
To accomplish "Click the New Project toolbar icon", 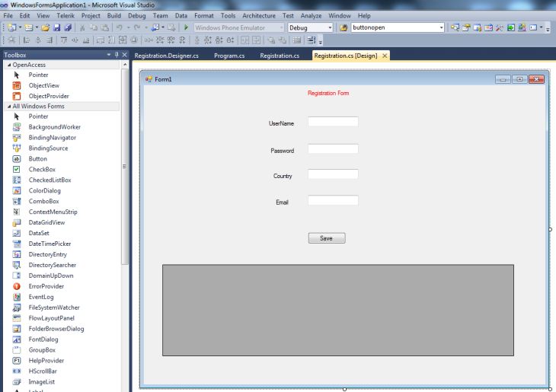I will (x=11, y=27).
